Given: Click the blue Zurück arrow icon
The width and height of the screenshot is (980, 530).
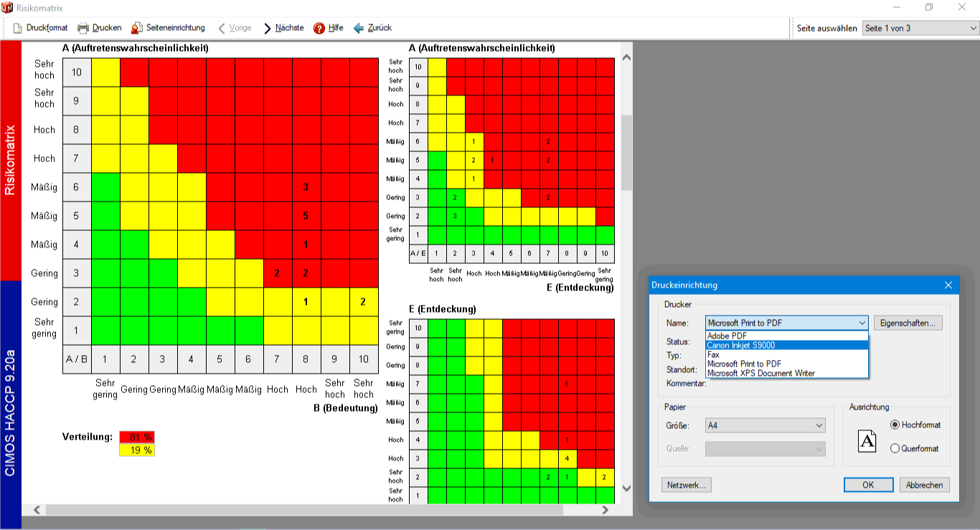Looking at the screenshot, I should coord(359,28).
